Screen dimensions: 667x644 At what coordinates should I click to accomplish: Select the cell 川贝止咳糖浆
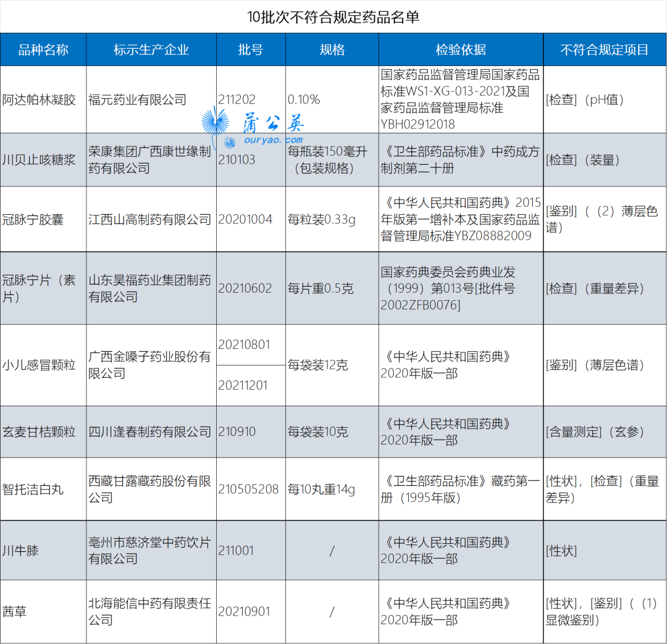(43, 160)
